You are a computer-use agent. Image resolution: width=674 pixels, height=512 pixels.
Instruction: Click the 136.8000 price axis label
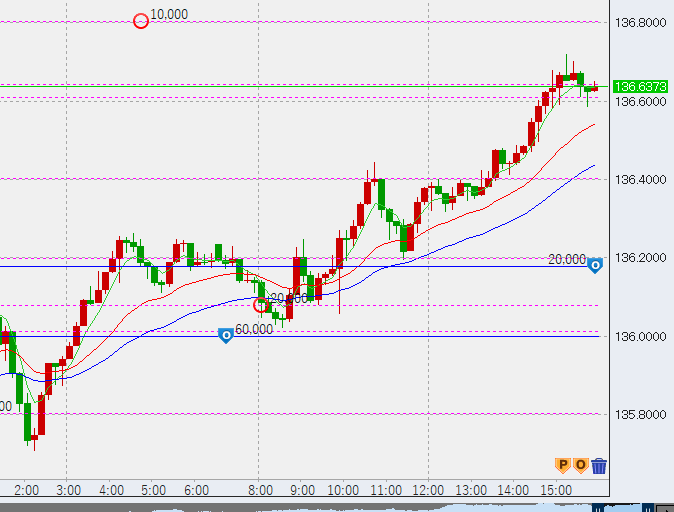click(640, 22)
